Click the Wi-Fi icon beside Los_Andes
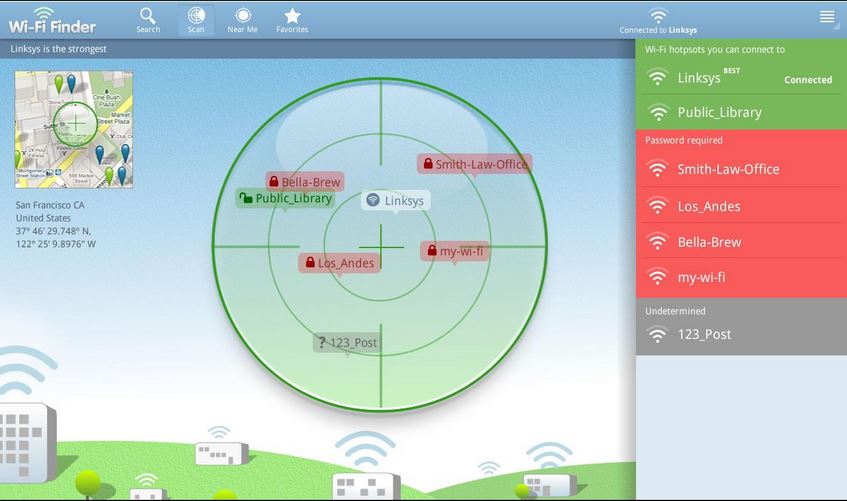 [657, 206]
